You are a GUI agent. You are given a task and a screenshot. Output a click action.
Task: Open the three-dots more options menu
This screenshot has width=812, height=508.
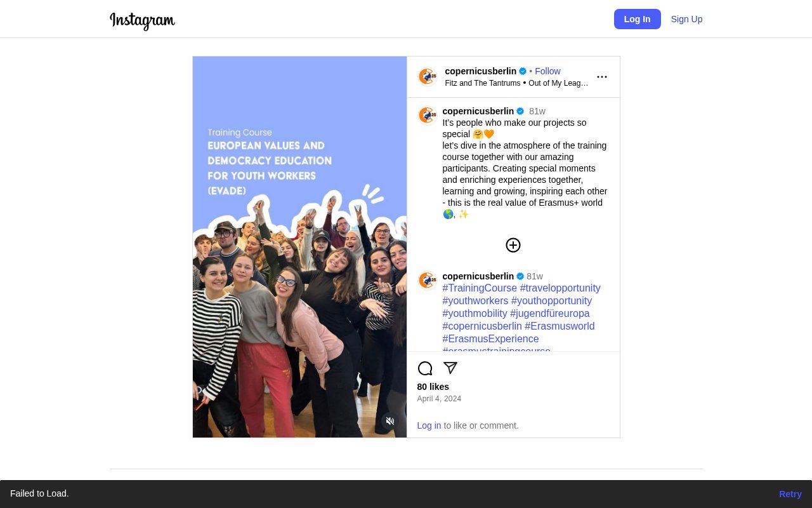tap(602, 77)
